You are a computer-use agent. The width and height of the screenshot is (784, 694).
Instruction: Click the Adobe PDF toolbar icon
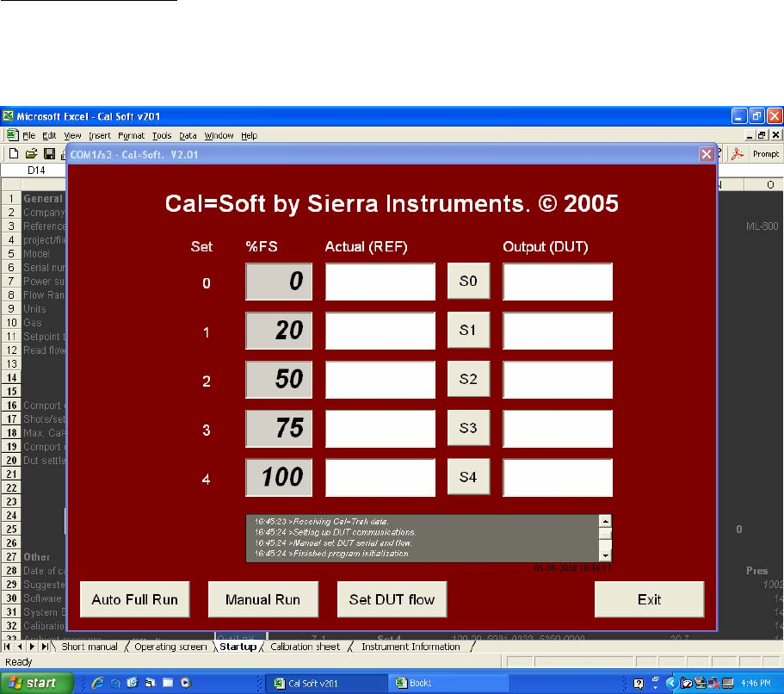(737, 154)
